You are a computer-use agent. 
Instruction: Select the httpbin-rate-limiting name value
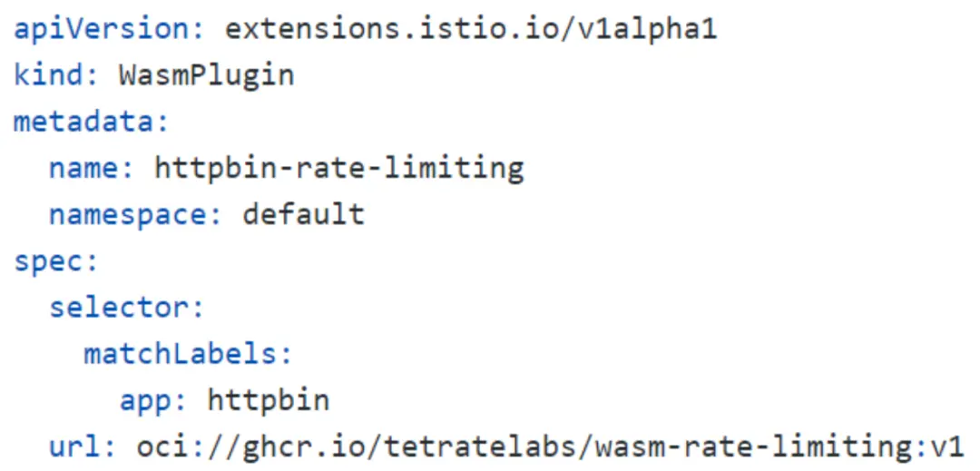pos(339,168)
